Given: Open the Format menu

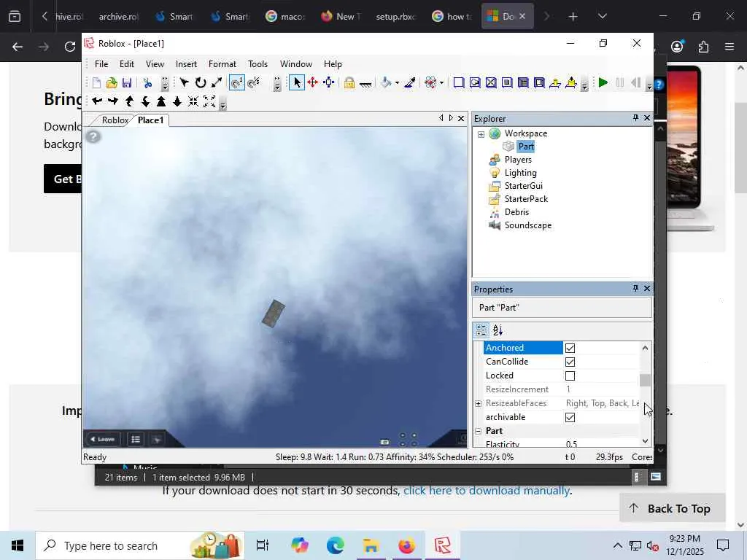Looking at the screenshot, I should pyautogui.click(x=222, y=64).
